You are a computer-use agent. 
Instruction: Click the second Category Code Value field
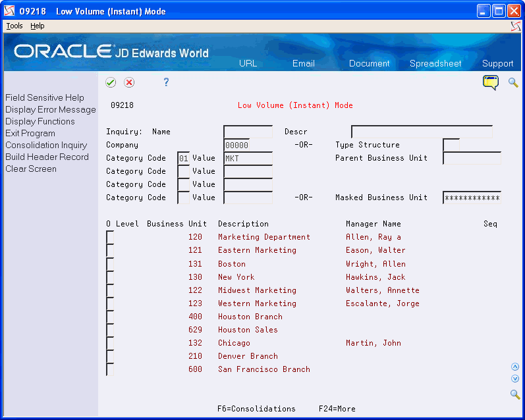coord(248,171)
